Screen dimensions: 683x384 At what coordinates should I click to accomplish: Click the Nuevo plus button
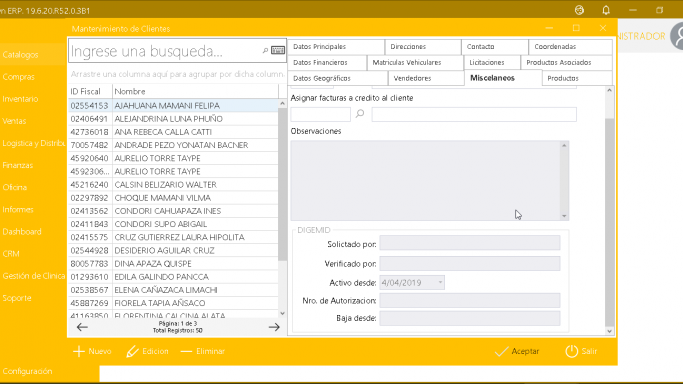pyautogui.click(x=92, y=351)
